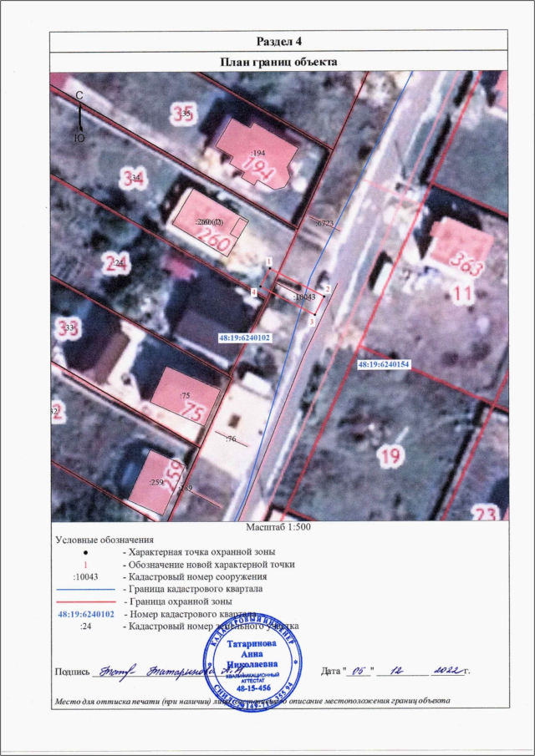535x756 pixels.
Task: Click the :10043 structure label on the map
Action: click(304, 297)
